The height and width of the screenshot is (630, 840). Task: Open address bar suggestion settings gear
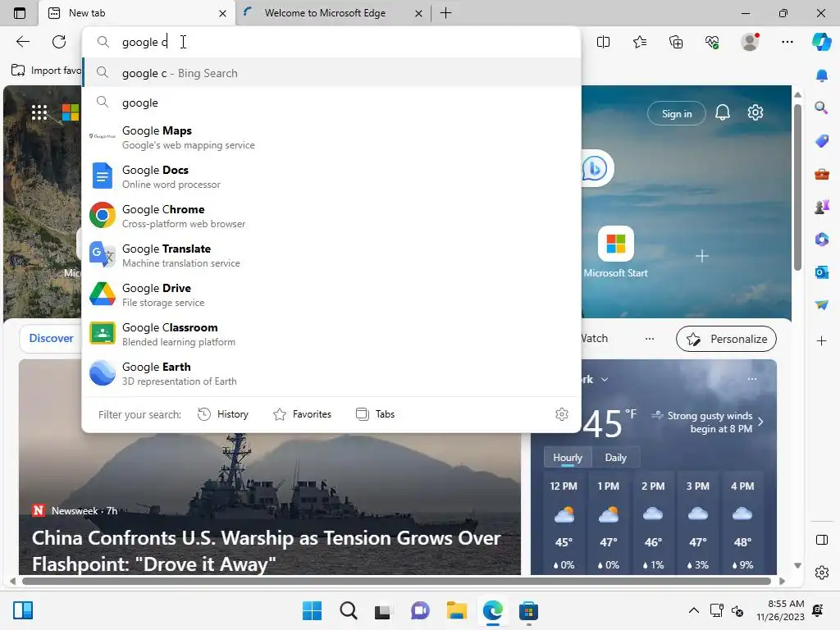tap(561, 414)
